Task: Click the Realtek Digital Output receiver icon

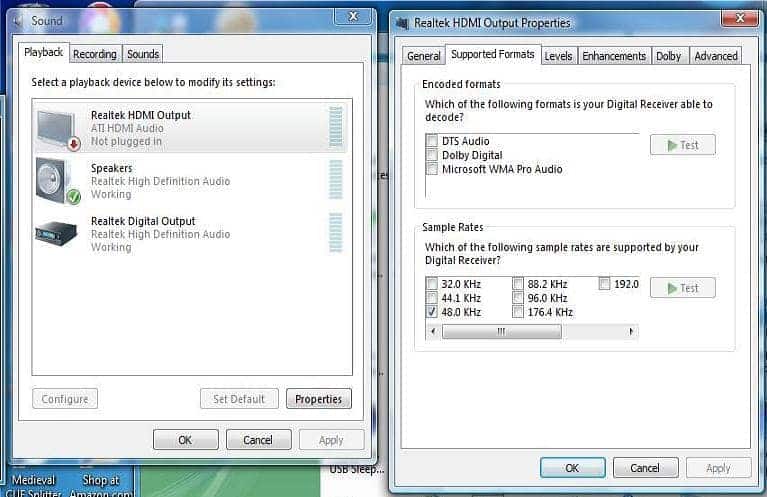Action: (57, 232)
